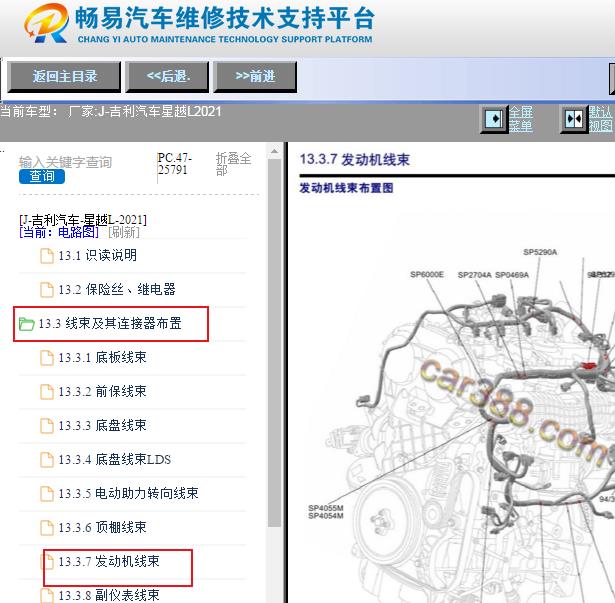Image resolution: width=615 pixels, height=603 pixels.
Task: Click the SP4055M label on diagram
Action: click(326, 508)
